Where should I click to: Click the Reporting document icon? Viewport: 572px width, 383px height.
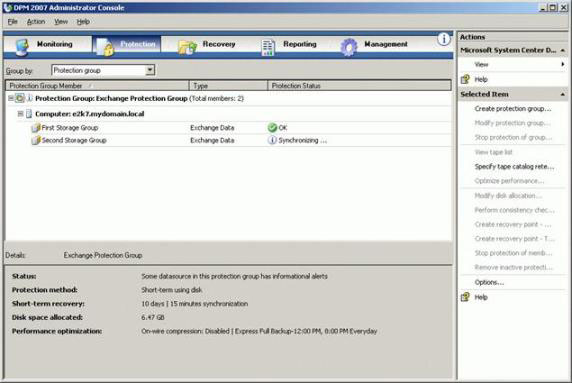point(268,47)
